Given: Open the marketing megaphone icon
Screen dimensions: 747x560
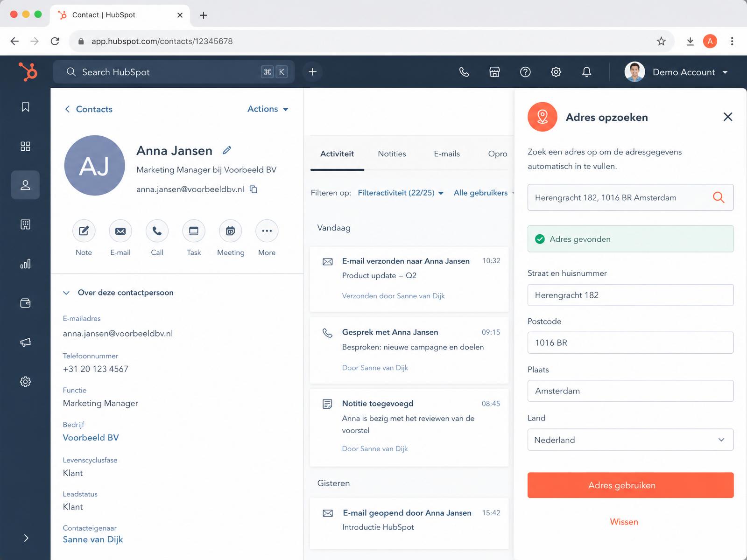Looking at the screenshot, I should (x=26, y=343).
